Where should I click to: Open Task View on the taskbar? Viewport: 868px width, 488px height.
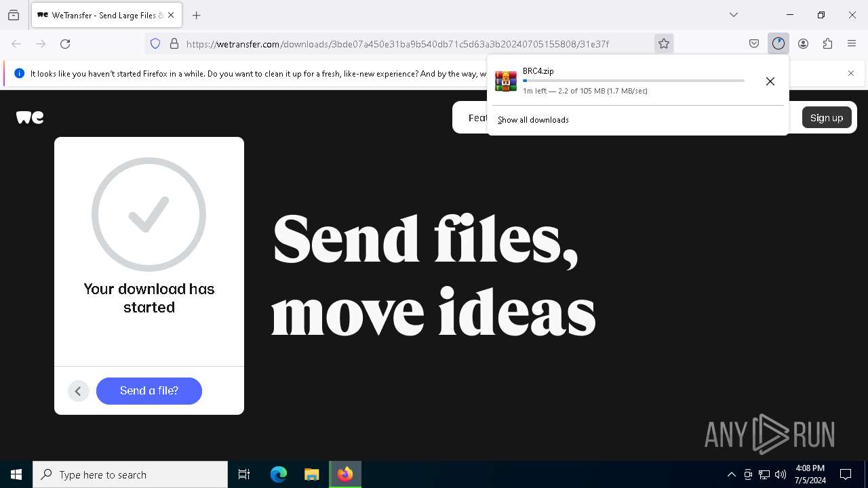[x=244, y=474]
